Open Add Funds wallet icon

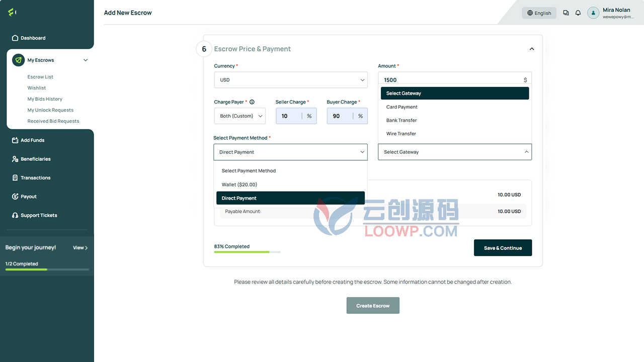15,140
